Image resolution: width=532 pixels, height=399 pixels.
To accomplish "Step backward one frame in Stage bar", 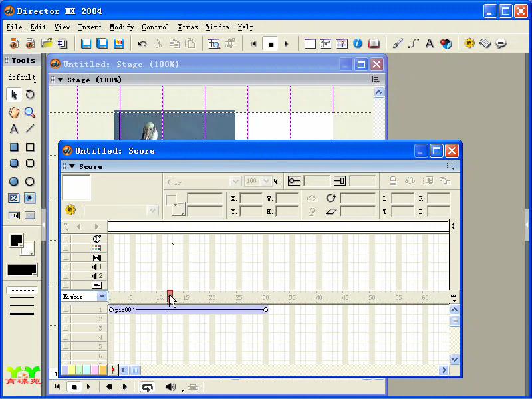I will 109,387.
